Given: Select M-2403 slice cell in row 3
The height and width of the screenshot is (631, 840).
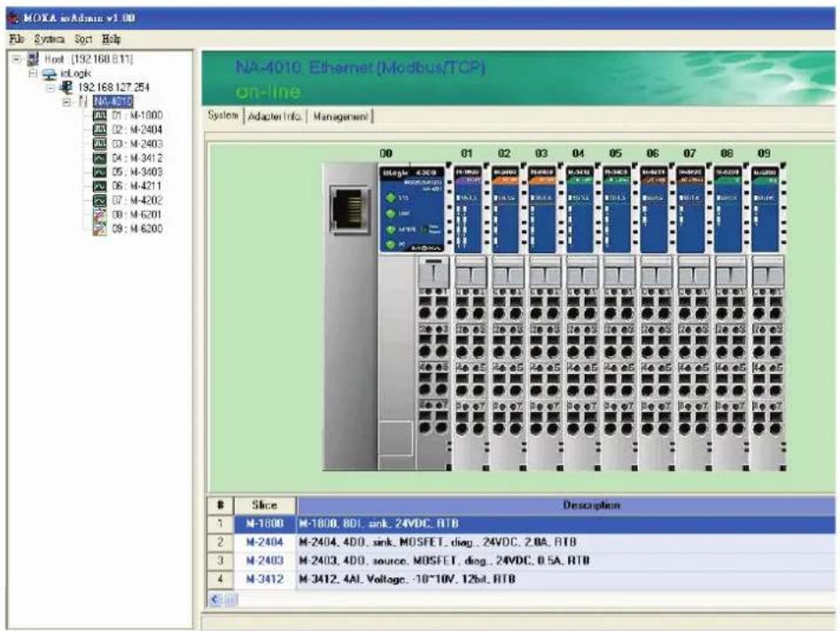Looking at the screenshot, I should (x=265, y=561).
